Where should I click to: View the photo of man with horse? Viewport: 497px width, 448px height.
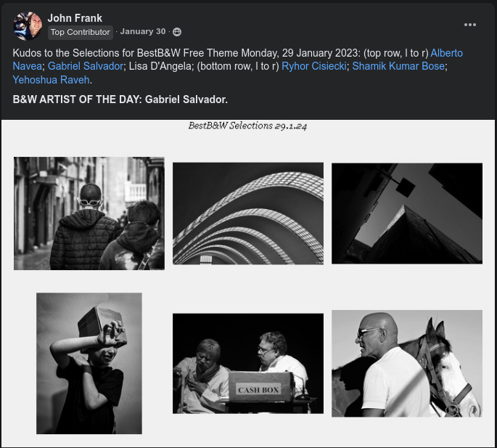click(x=407, y=363)
